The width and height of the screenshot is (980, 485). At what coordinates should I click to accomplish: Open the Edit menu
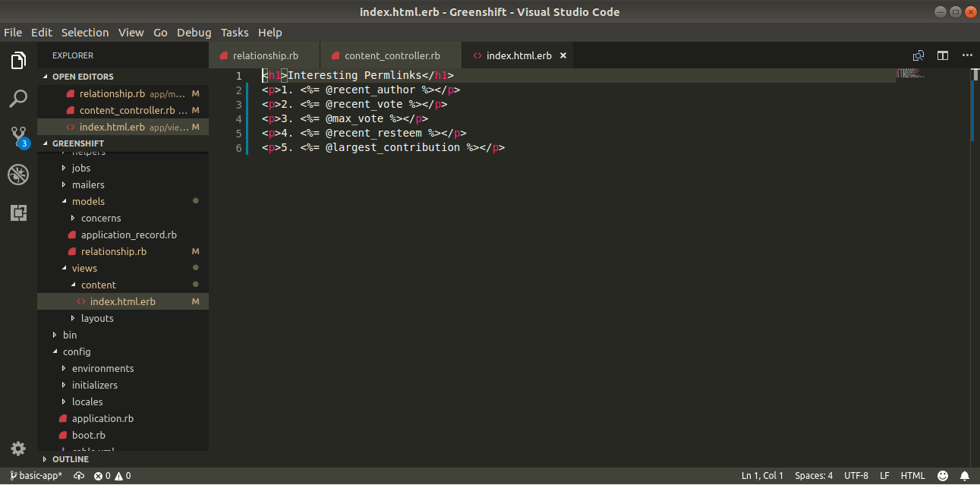(42, 33)
